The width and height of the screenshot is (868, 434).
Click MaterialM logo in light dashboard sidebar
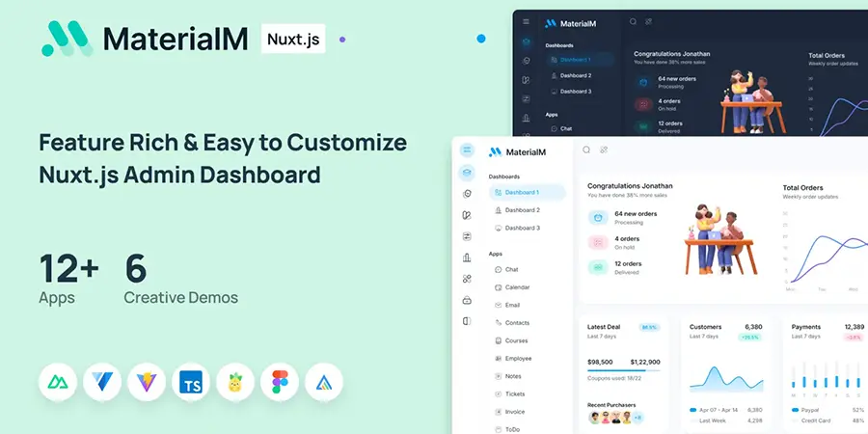point(517,151)
